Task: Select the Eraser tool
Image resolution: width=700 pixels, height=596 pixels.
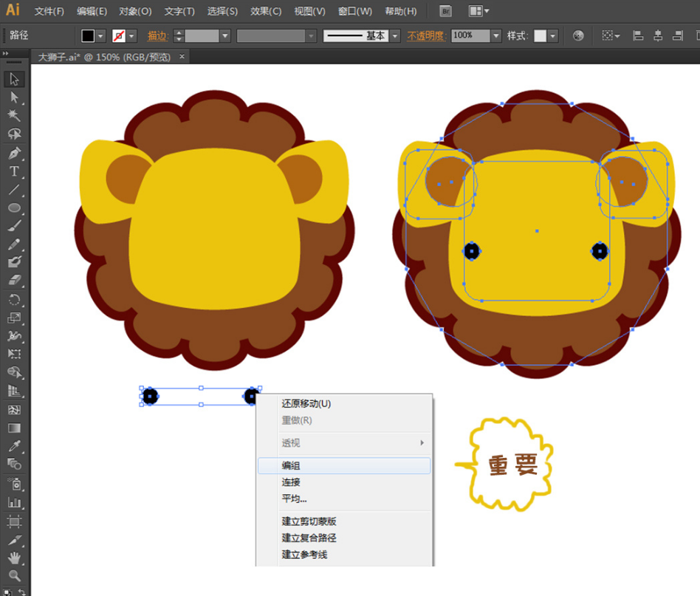Action: [x=14, y=281]
